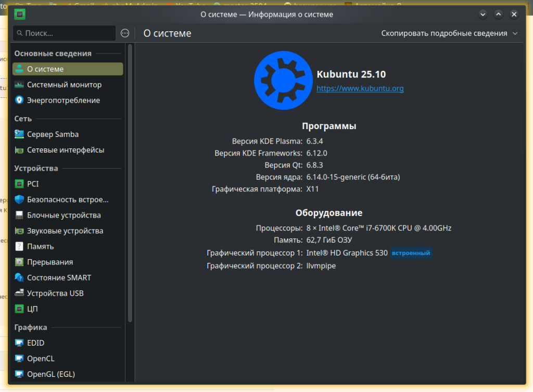Open 'Прерывания' page
Screen dimensions: 533x392
(x=68, y=262)
